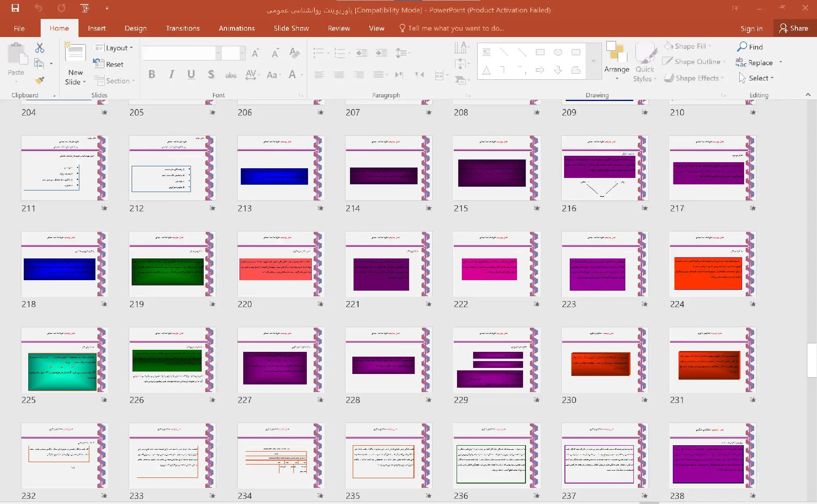Toggle Strikethrough formatting

pyautogui.click(x=231, y=75)
